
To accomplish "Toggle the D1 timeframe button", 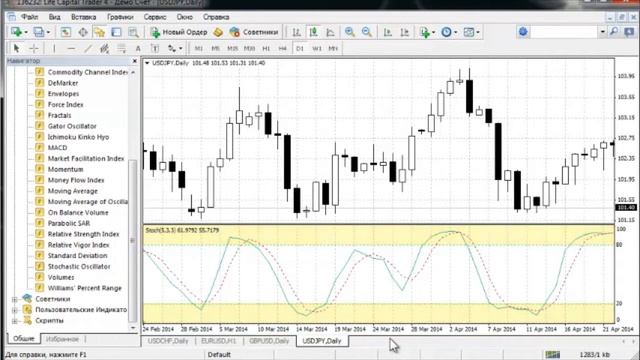I will [300, 49].
